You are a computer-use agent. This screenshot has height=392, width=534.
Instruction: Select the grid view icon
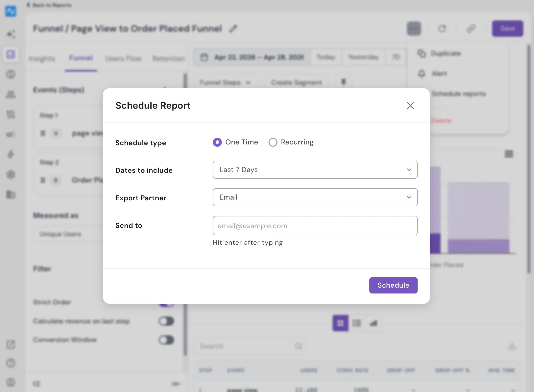(x=340, y=323)
